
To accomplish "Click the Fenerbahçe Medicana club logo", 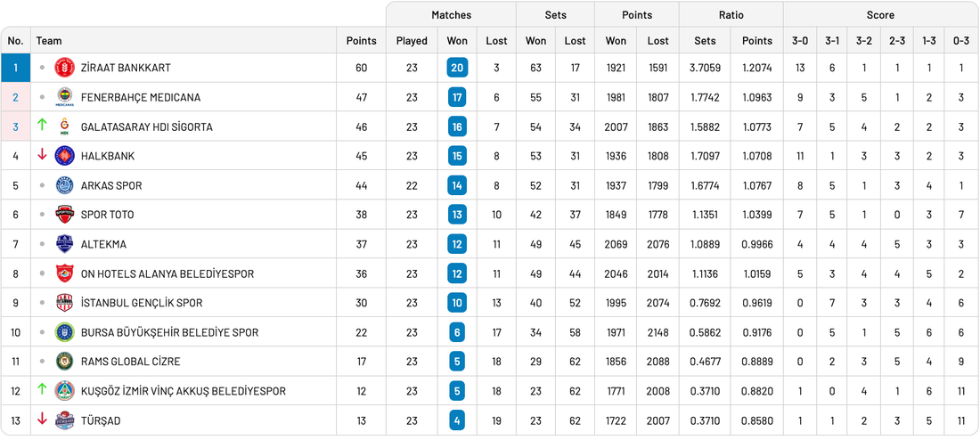I will (64, 97).
